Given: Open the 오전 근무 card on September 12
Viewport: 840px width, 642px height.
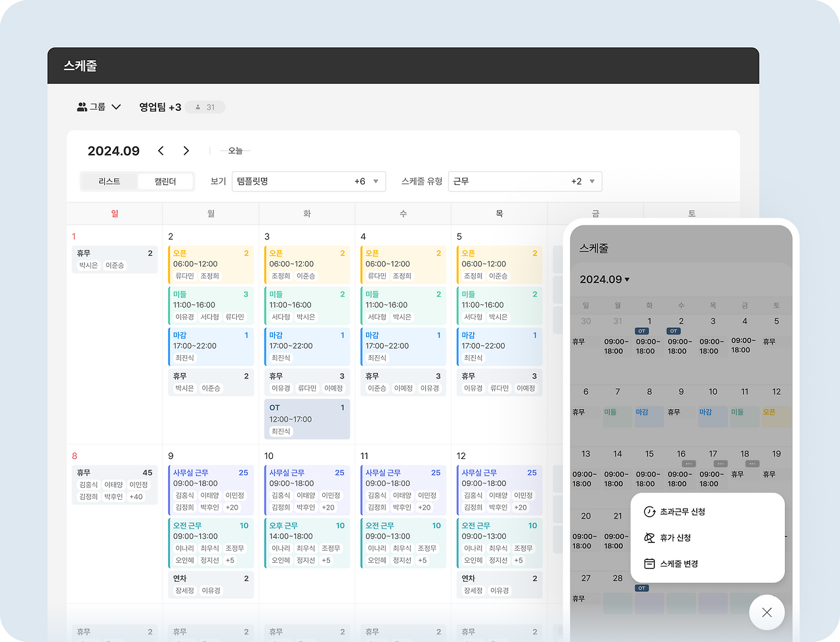Looking at the screenshot, I should coord(499,543).
